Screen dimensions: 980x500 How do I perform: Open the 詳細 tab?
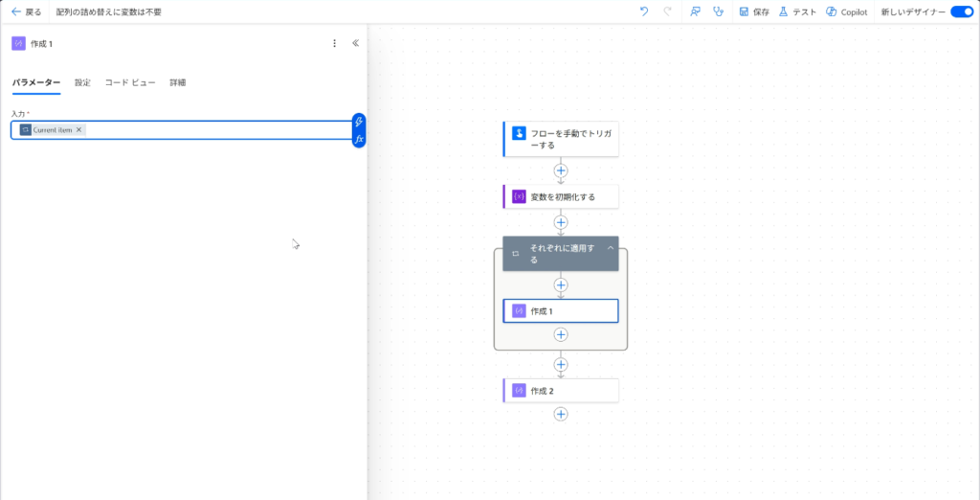point(178,82)
